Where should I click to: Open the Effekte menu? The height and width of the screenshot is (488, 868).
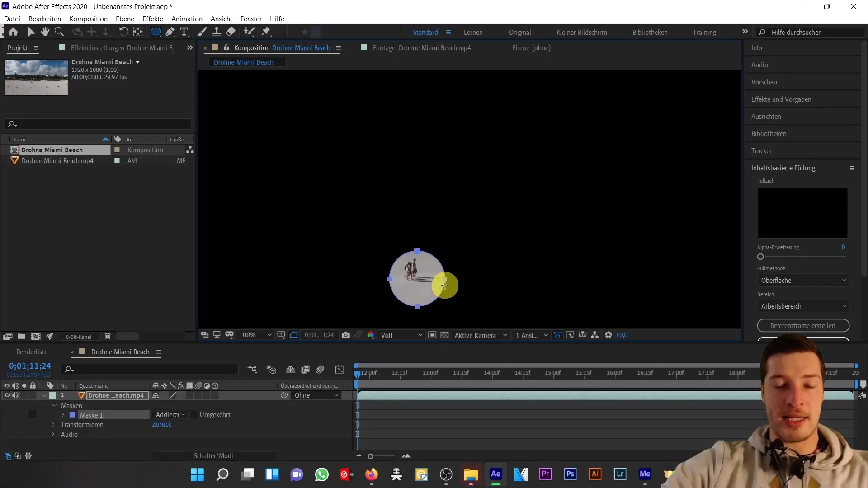(x=153, y=19)
